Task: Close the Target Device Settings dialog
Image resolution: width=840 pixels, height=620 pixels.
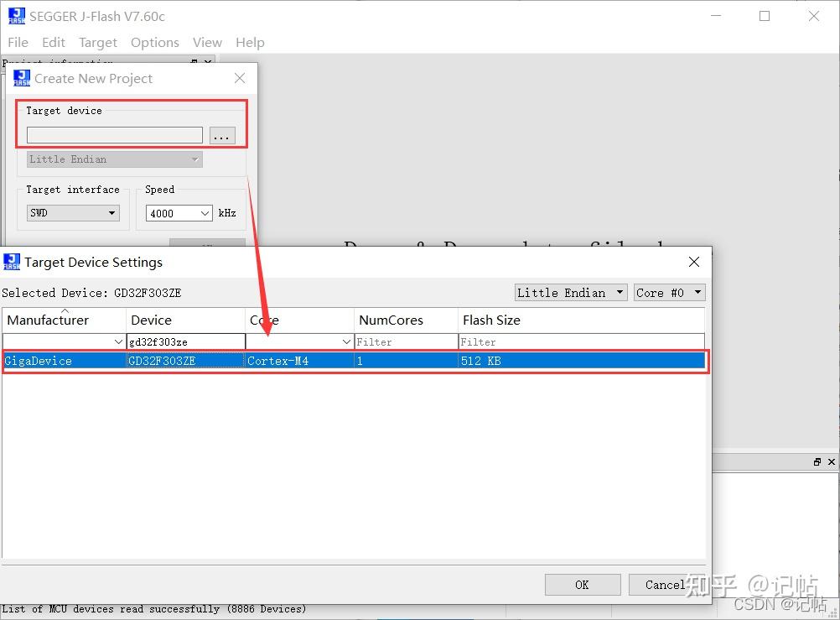Action: (694, 262)
